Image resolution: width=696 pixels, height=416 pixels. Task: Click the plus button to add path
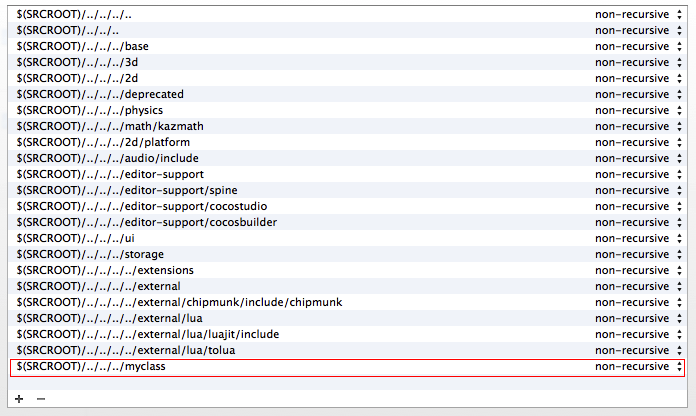19,399
